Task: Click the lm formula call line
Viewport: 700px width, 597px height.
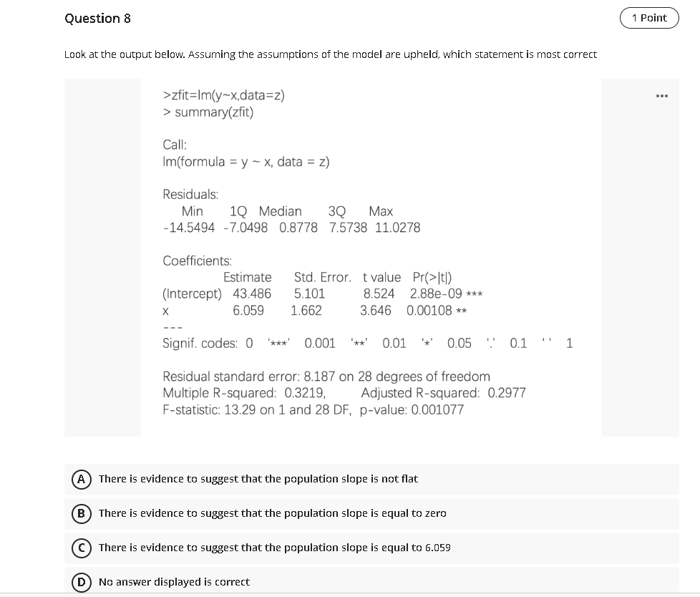Action: (x=246, y=162)
